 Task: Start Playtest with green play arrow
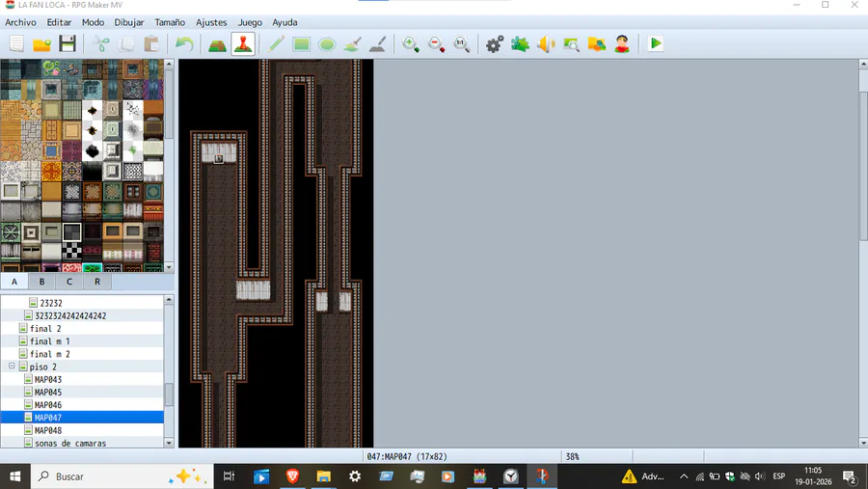[656, 43]
